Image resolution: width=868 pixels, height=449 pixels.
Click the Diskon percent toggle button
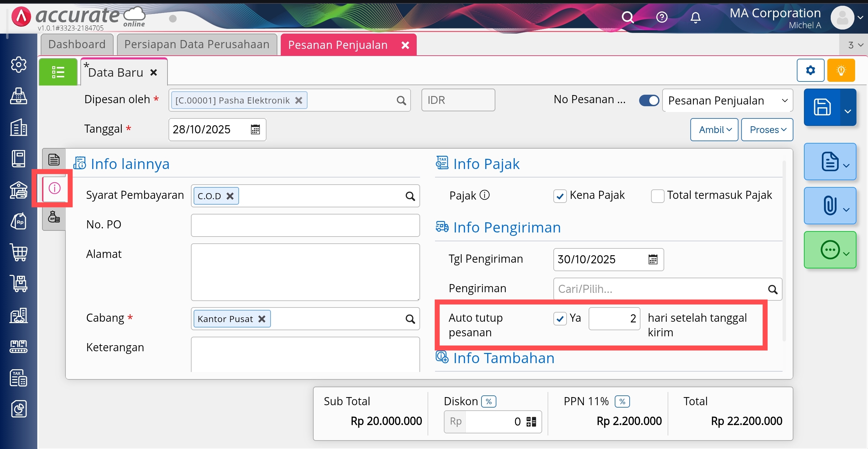[x=488, y=401]
